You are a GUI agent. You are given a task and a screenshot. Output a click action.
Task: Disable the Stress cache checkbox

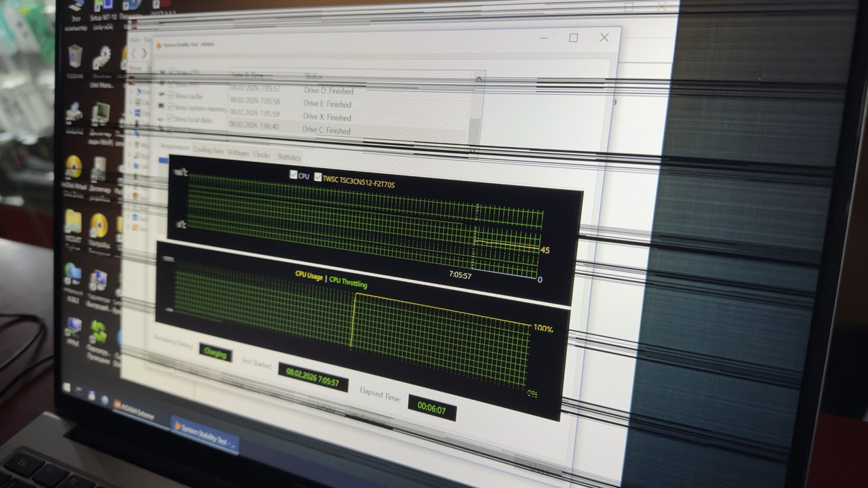(x=171, y=96)
